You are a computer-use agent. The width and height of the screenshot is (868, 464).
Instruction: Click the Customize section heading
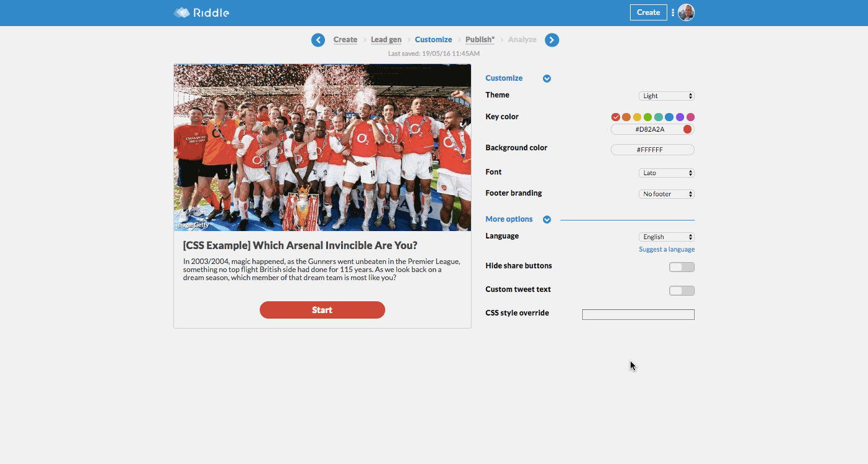(x=504, y=78)
